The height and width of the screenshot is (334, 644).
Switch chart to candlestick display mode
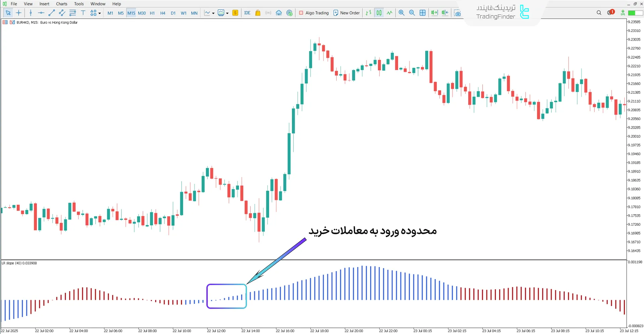click(379, 13)
